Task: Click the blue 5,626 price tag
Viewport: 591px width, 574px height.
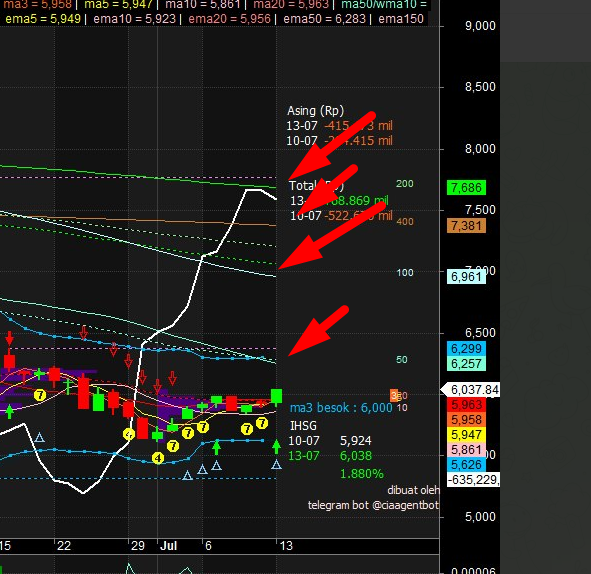Action: [x=466, y=464]
